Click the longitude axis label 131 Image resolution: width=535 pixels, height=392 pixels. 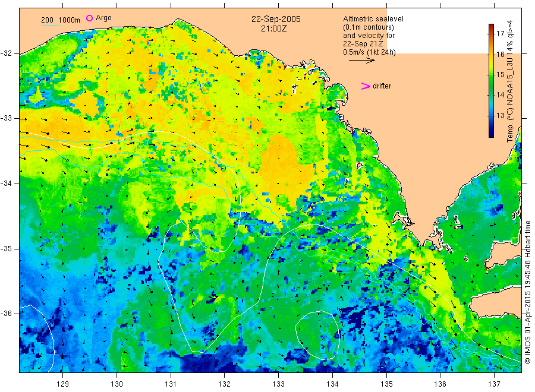[171, 384]
